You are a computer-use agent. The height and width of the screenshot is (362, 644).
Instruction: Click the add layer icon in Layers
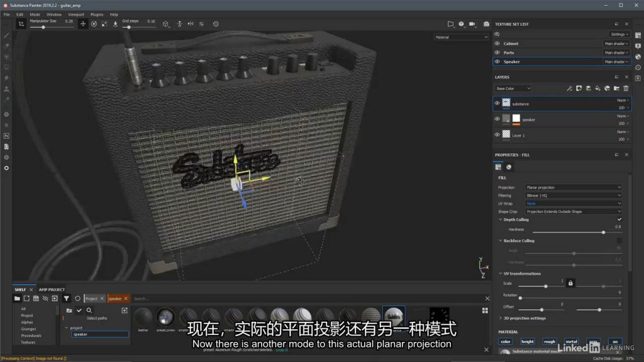coord(588,88)
